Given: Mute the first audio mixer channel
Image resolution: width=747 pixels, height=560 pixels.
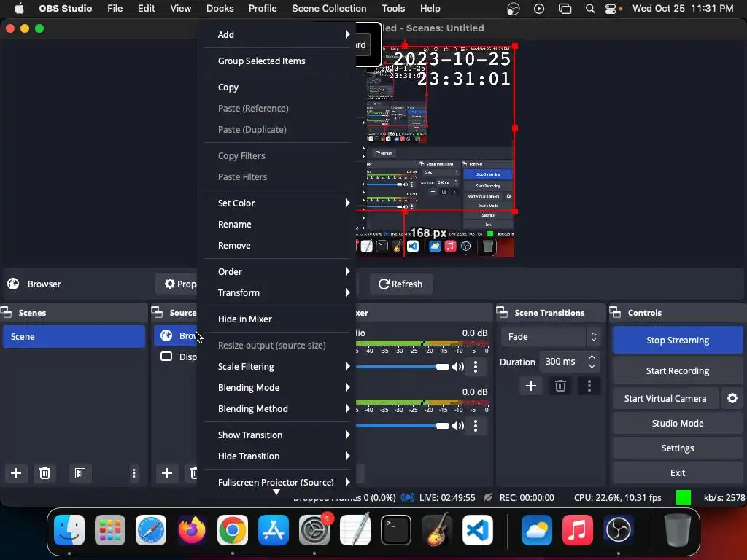Looking at the screenshot, I should (x=458, y=366).
